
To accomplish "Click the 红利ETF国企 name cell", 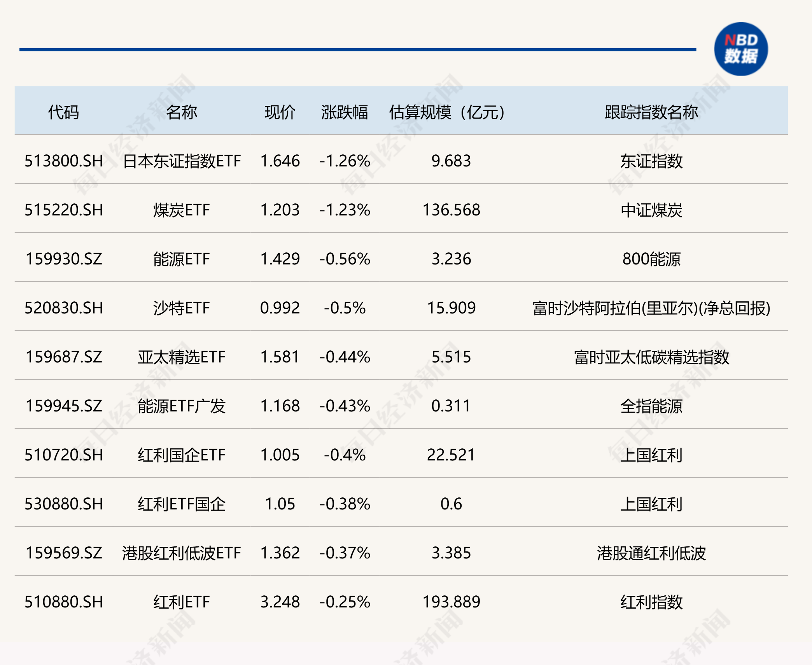I will tap(182, 504).
